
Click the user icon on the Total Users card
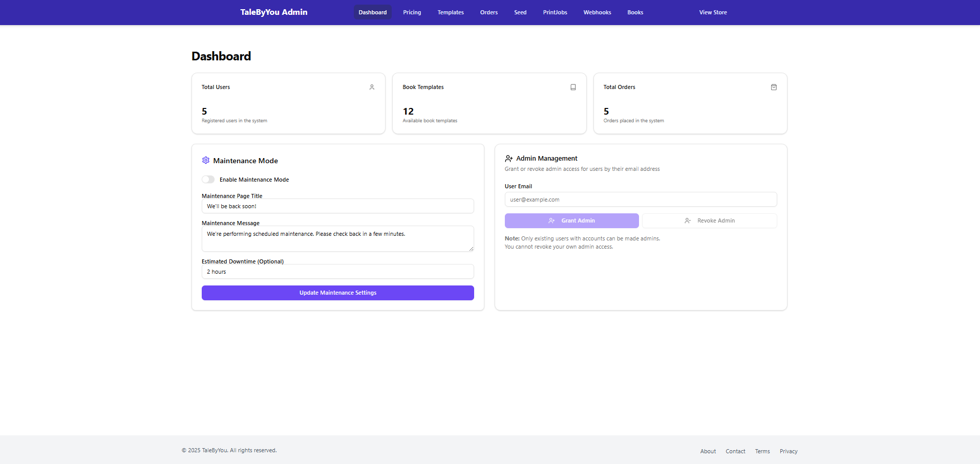(372, 87)
